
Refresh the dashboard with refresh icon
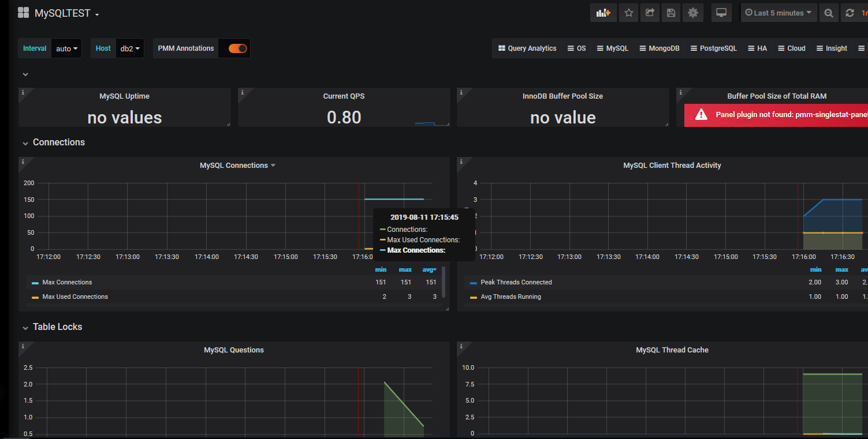point(850,13)
